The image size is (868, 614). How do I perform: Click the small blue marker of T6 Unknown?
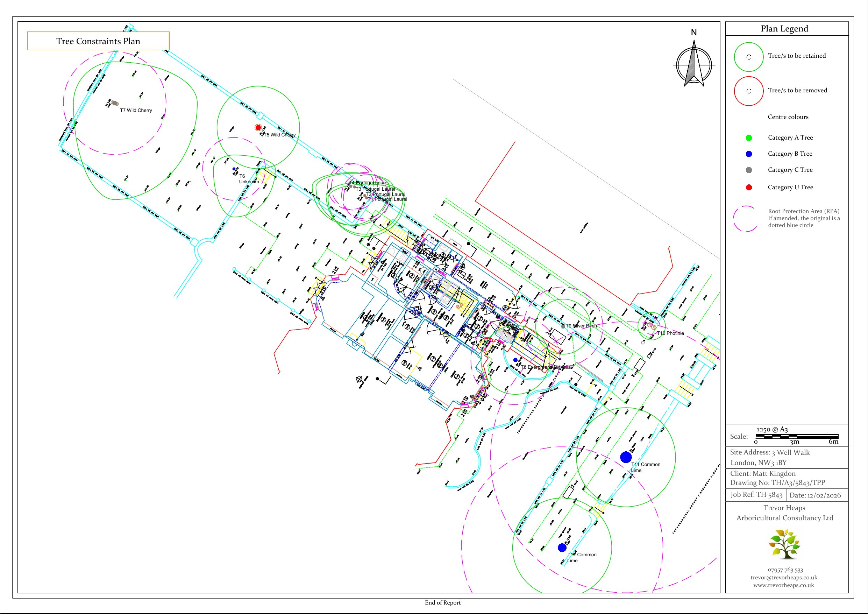point(234,169)
